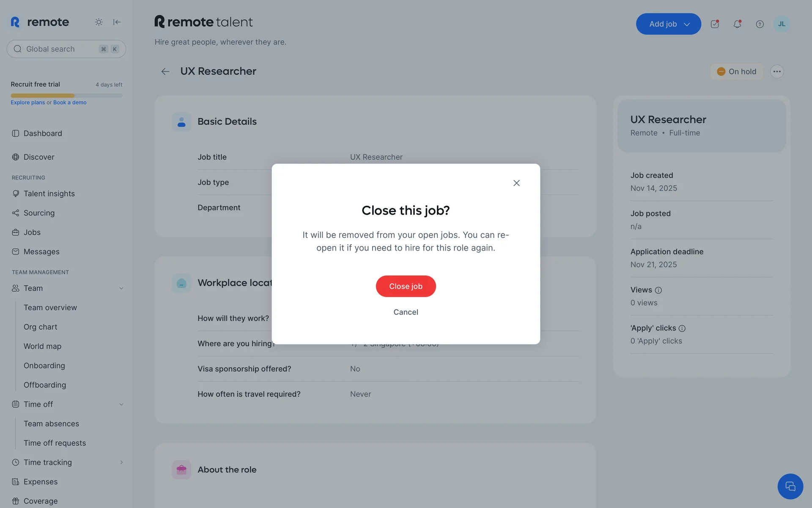Open the chat support bubble icon
Image resolution: width=812 pixels, height=508 pixels.
(x=790, y=486)
